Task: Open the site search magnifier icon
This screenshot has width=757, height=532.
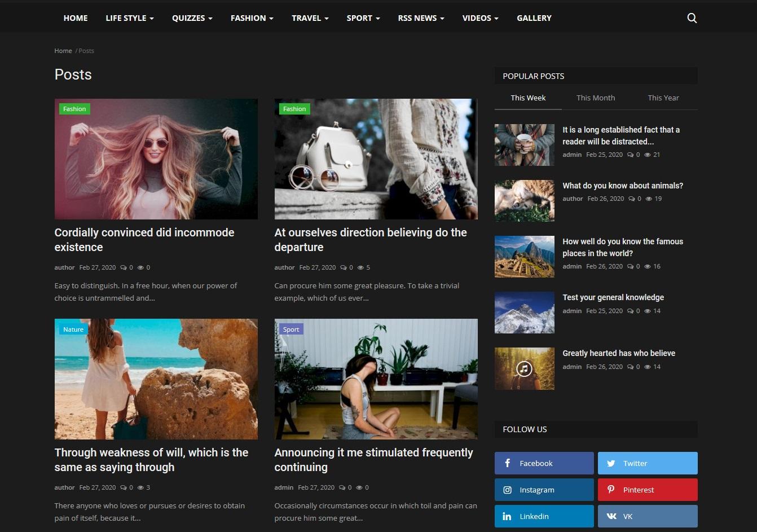Action: tap(692, 18)
